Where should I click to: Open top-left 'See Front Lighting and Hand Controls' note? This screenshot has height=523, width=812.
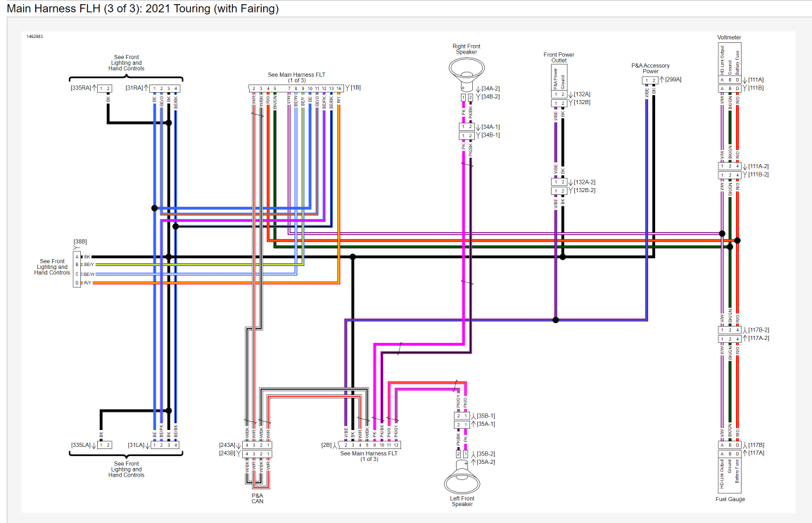127,63
